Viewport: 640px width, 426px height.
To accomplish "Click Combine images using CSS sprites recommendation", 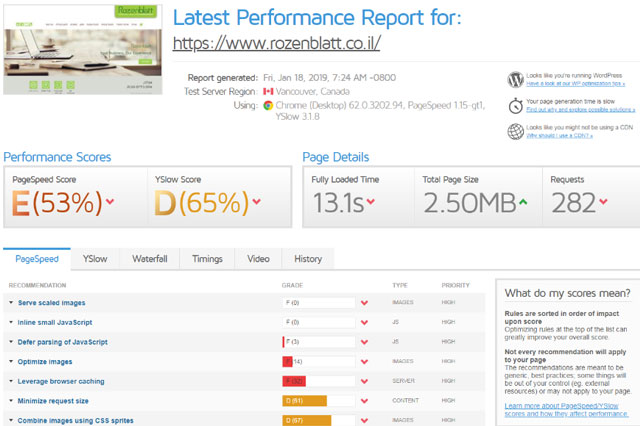I will pyautogui.click(x=76, y=420).
